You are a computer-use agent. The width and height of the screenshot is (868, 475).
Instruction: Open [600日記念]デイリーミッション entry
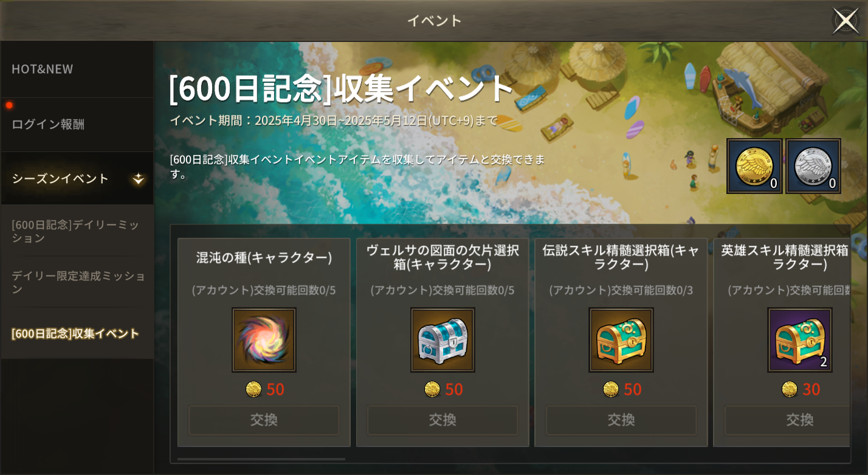[x=77, y=231]
